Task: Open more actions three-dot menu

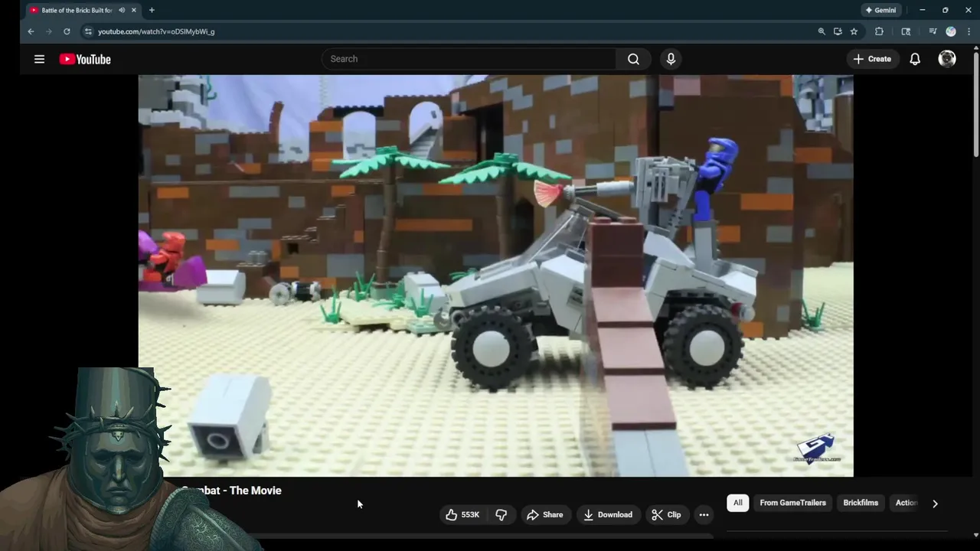Action: point(704,515)
